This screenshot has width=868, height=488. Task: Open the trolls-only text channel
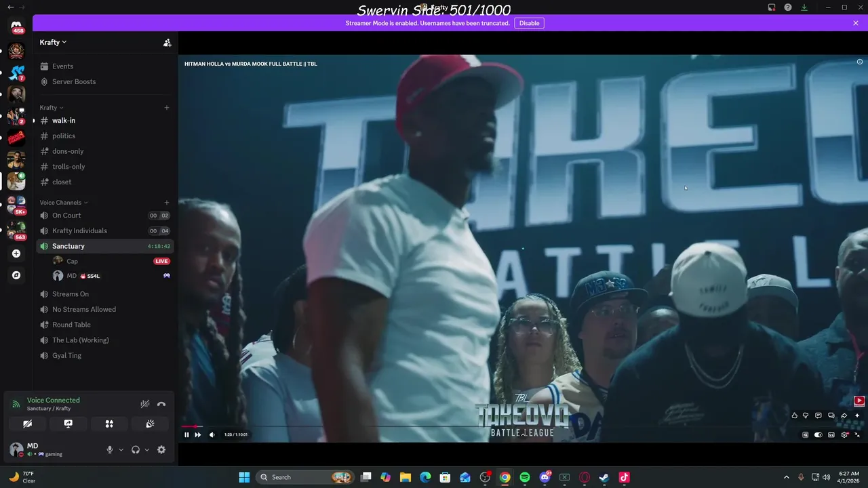pyautogui.click(x=105, y=167)
